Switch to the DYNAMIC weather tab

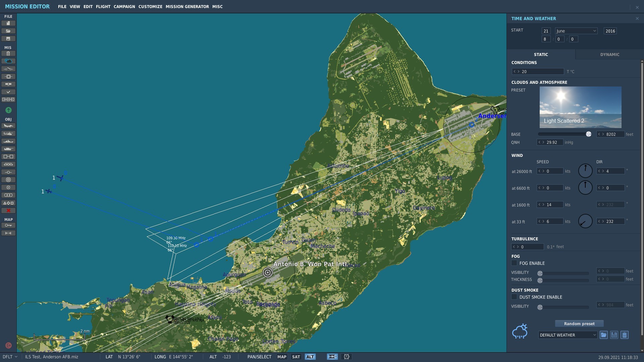(x=609, y=54)
